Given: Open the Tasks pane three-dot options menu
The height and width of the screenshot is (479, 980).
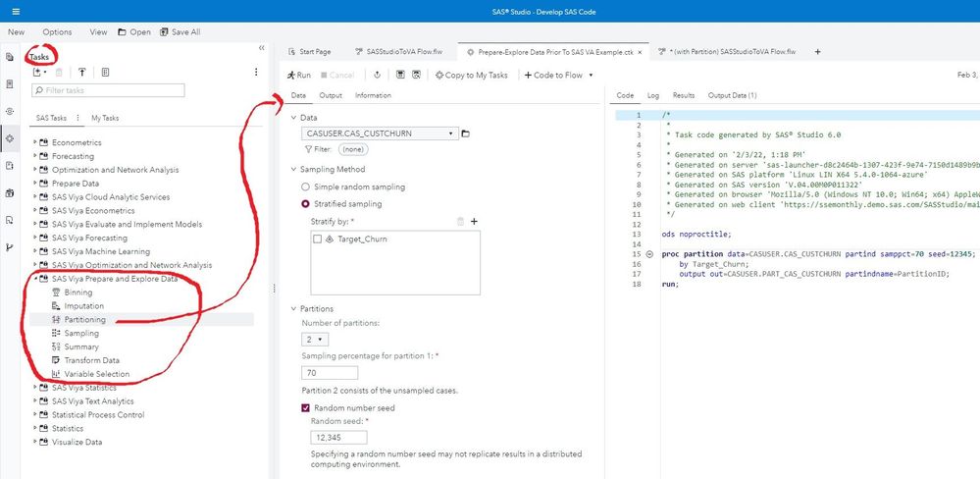Looking at the screenshot, I should click(x=256, y=72).
